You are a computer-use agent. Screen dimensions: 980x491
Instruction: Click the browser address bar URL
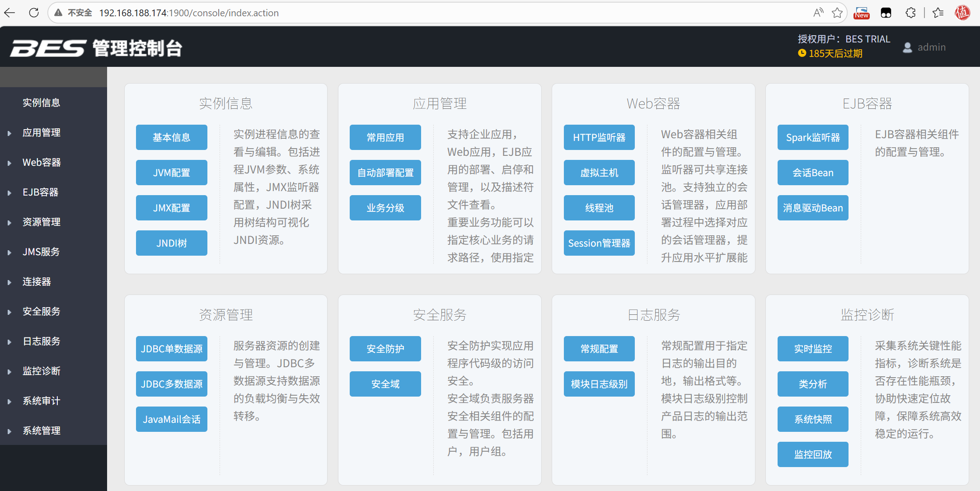(x=189, y=13)
